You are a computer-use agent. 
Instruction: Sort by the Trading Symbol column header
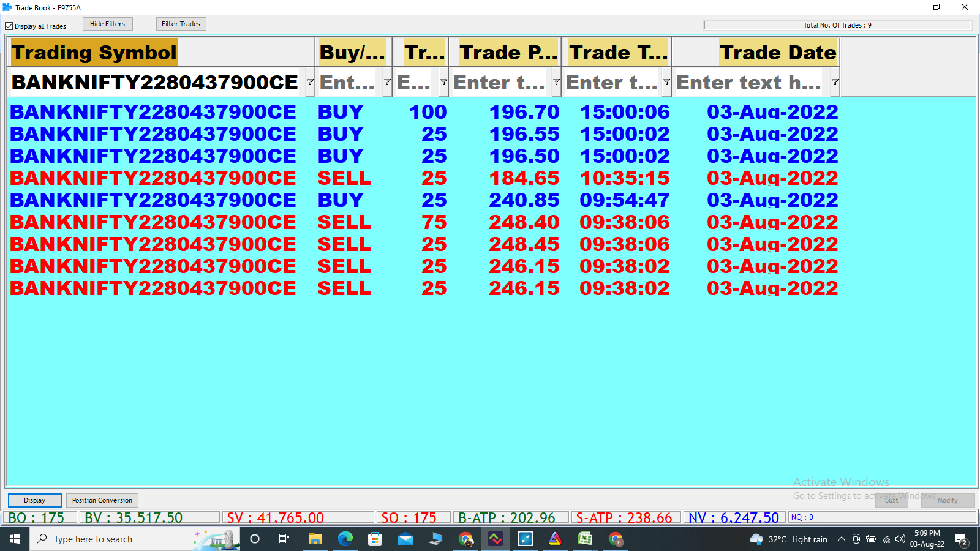point(162,52)
